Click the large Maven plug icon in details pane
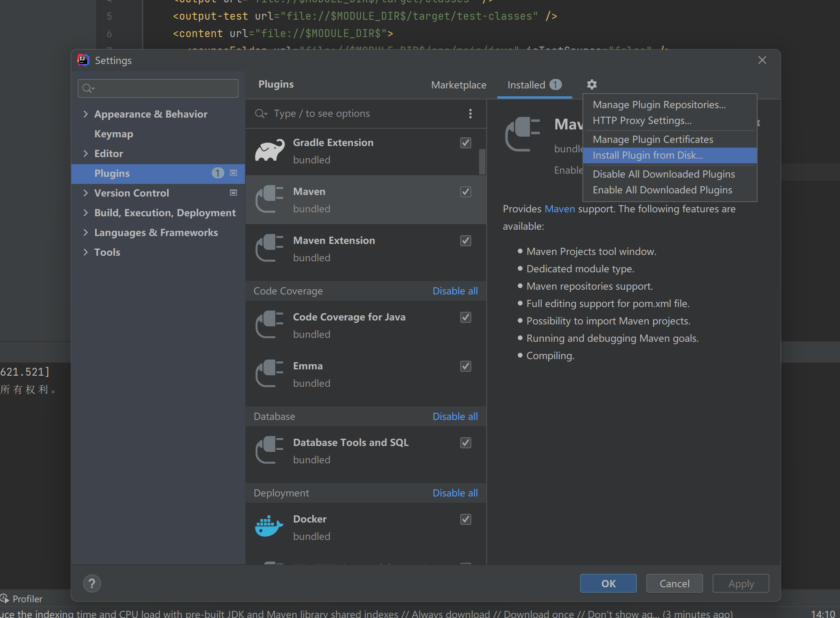The image size is (840, 618). (523, 135)
